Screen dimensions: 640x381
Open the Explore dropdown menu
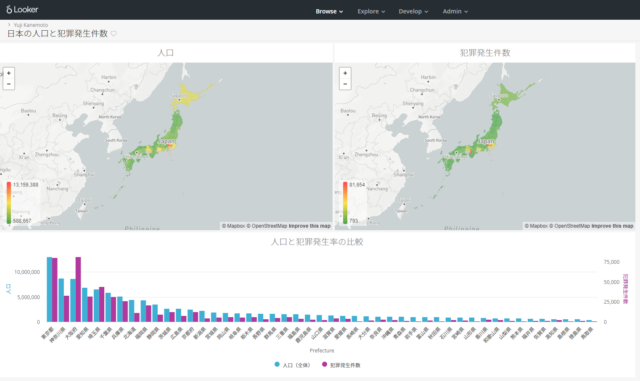tap(371, 11)
